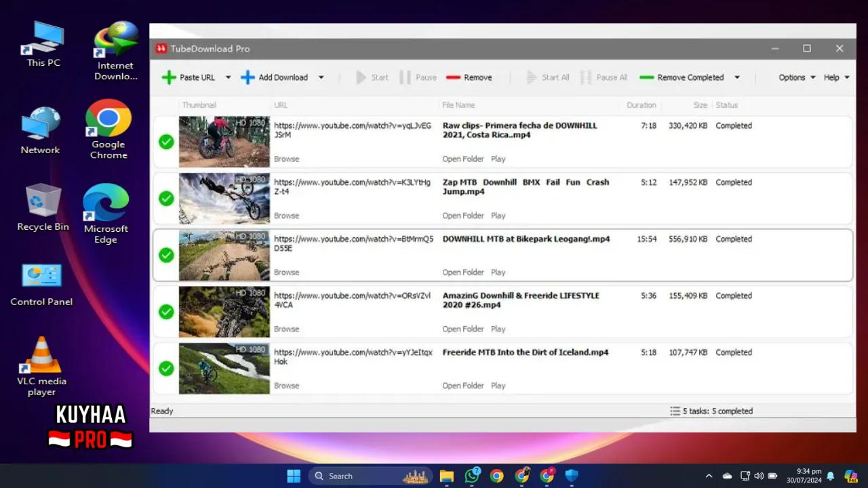Click the 107,747 KB size value
Viewport: 868px width, 488px height.
click(688, 352)
